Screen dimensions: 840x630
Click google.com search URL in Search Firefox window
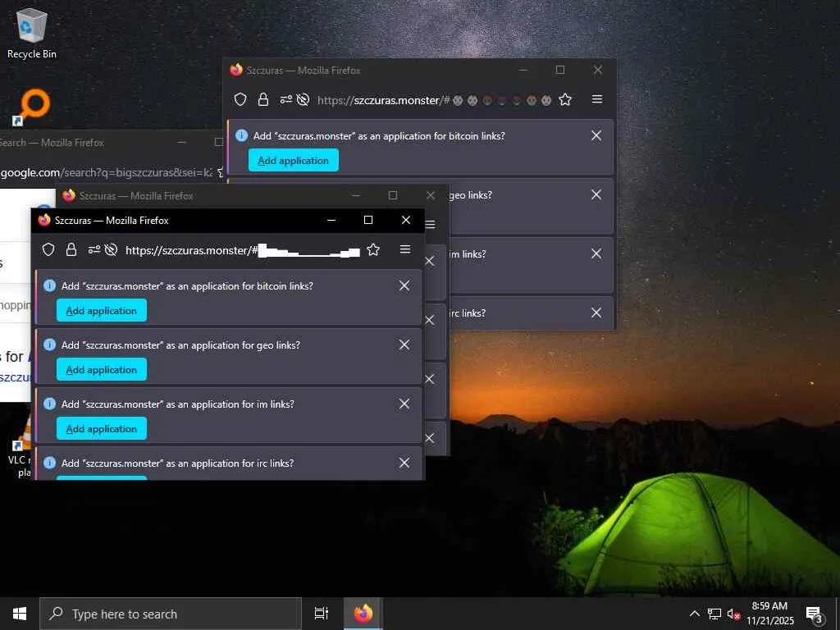(107, 172)
